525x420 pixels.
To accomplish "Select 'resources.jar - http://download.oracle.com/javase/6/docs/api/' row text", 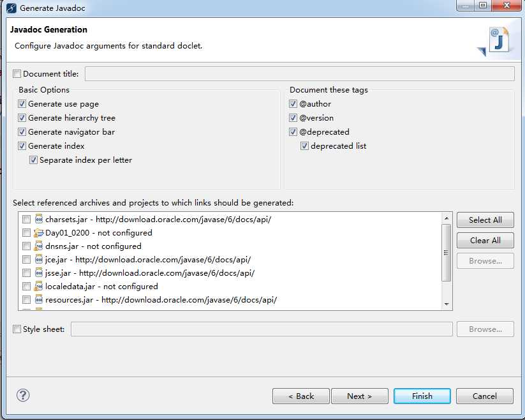I will coord(161,300).
